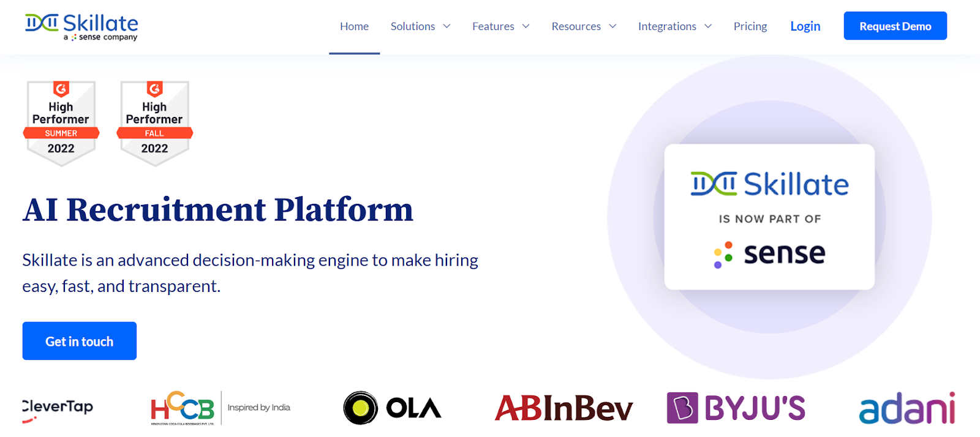
Task: Open the G2 High Performer Fall 2022 badge
Action: [155, 124]
